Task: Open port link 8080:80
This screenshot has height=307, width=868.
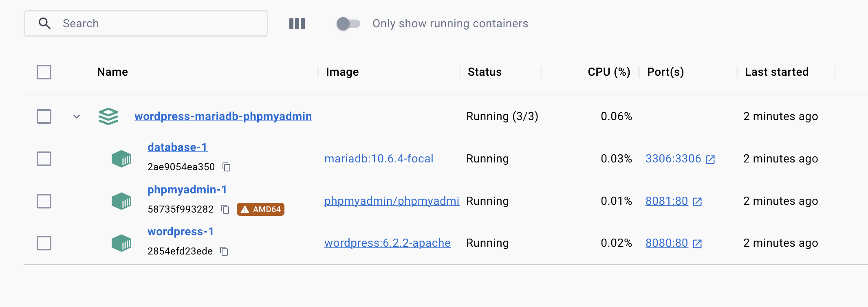Action: pos(667,243)
